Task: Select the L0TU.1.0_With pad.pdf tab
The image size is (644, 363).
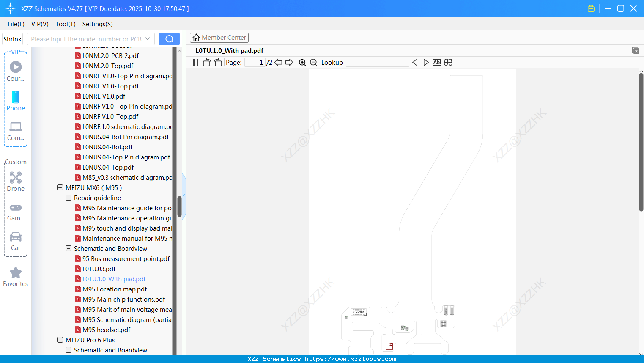Action: coord(229,51)
